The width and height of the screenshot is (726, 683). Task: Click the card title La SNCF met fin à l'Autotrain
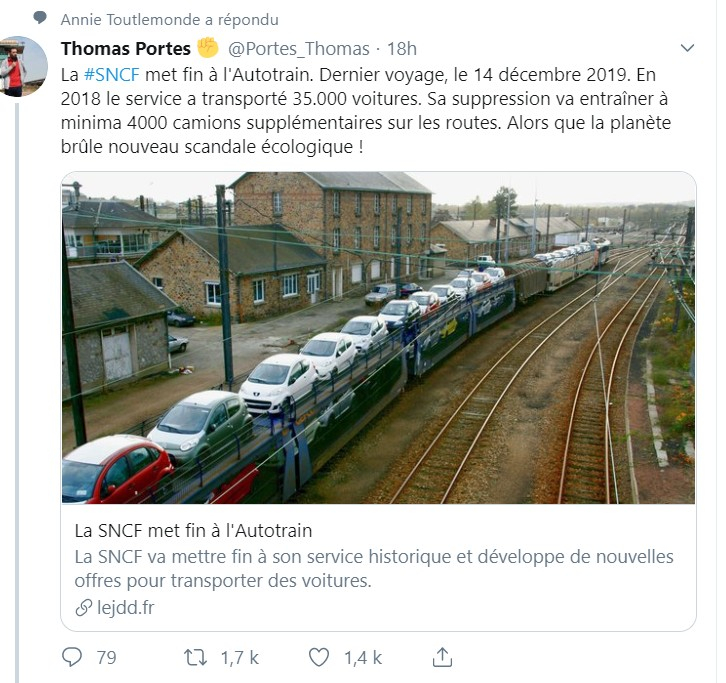point(194,530)
